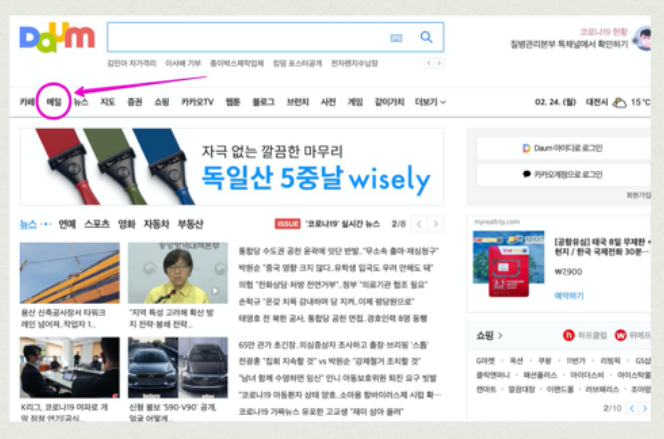
Task: Show previous trending search keywords
Action: [429, 63]
